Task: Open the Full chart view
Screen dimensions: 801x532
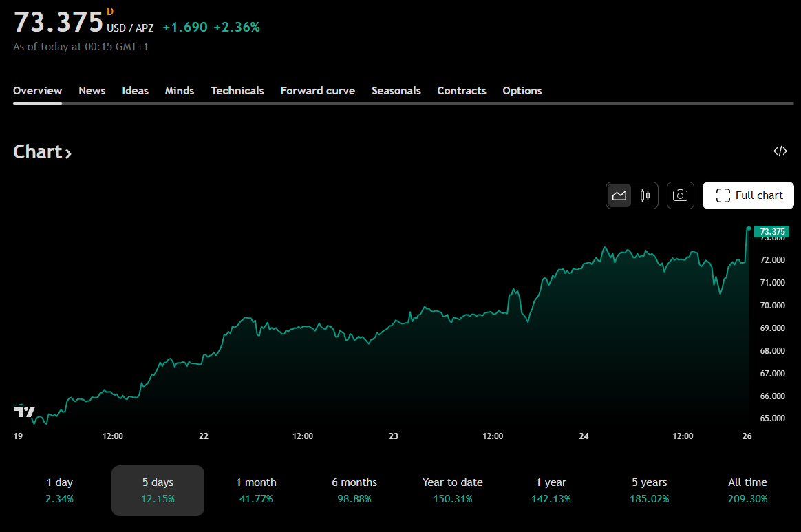Action: [x=748, y=195]
